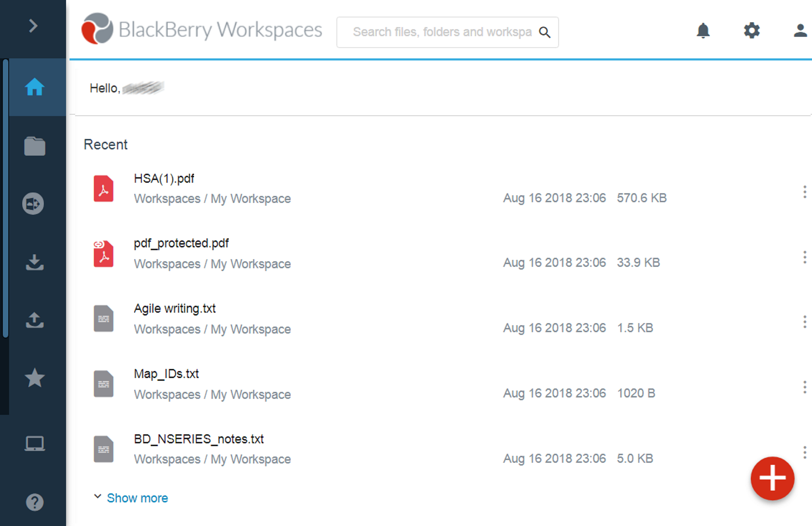Open Workspaces / My Workspace path under pdf_protected.pdf

click(212, 264)
